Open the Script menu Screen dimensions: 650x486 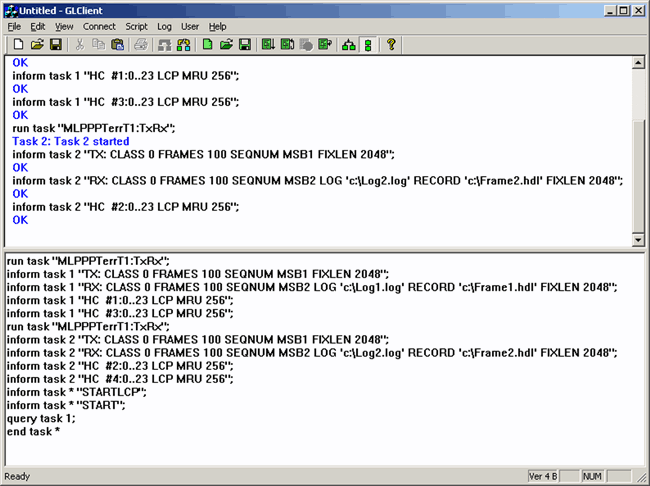click(x=136, y=27)
